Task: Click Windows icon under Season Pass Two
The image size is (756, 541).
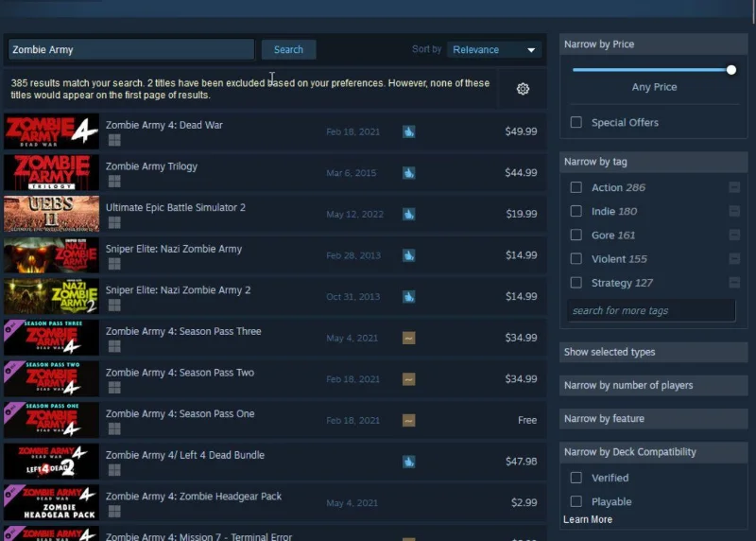Action: (114, 388)
